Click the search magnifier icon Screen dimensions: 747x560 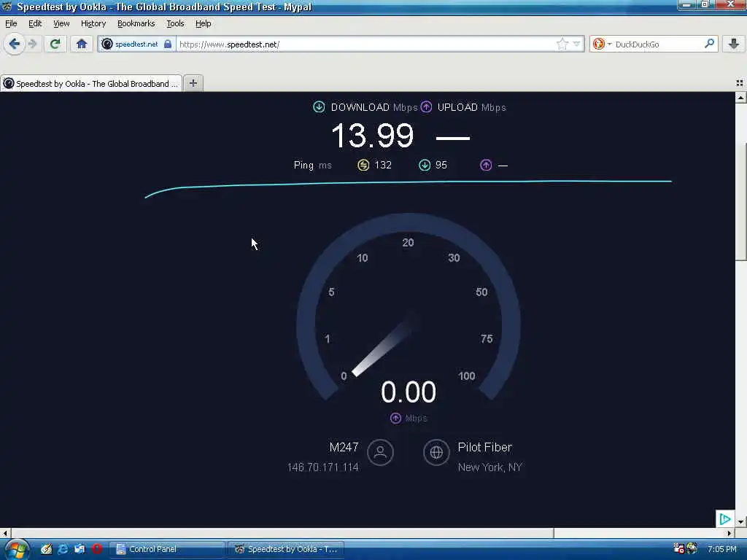coord(709,44)
